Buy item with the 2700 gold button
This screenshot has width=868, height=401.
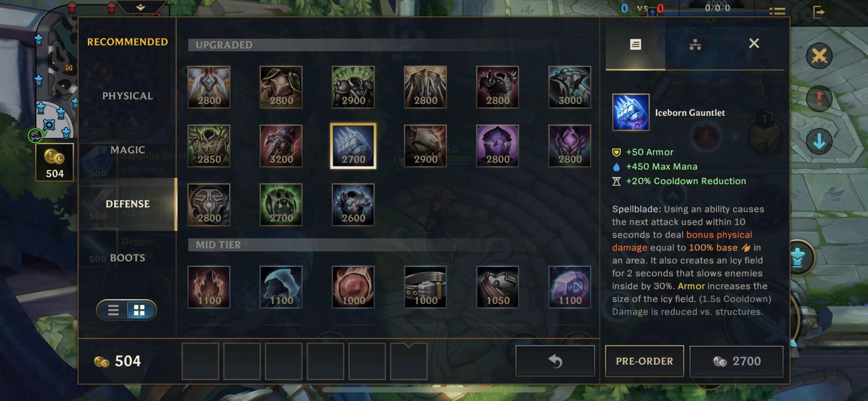click(736, 361)
